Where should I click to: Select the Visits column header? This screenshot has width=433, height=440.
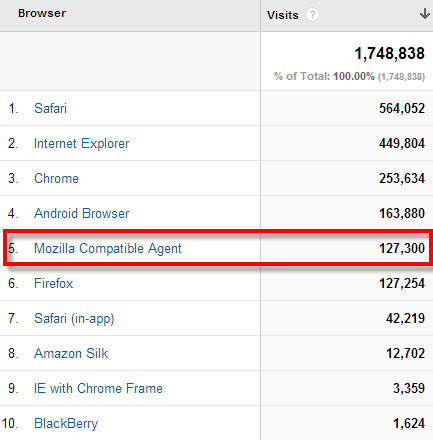pos(283,15)
